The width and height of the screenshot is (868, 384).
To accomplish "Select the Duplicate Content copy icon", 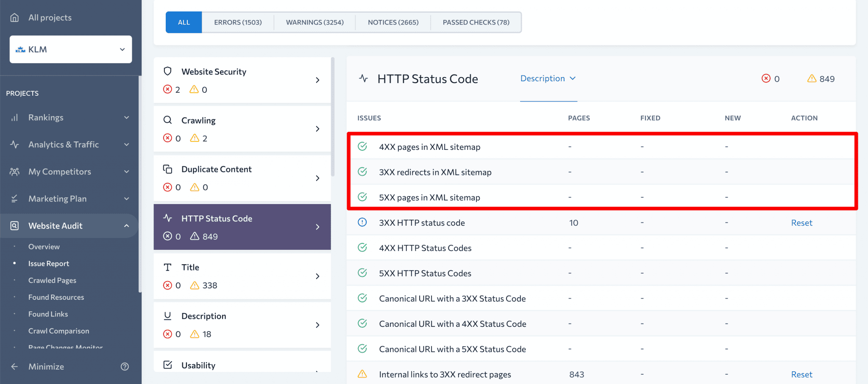I will [168, 169].
